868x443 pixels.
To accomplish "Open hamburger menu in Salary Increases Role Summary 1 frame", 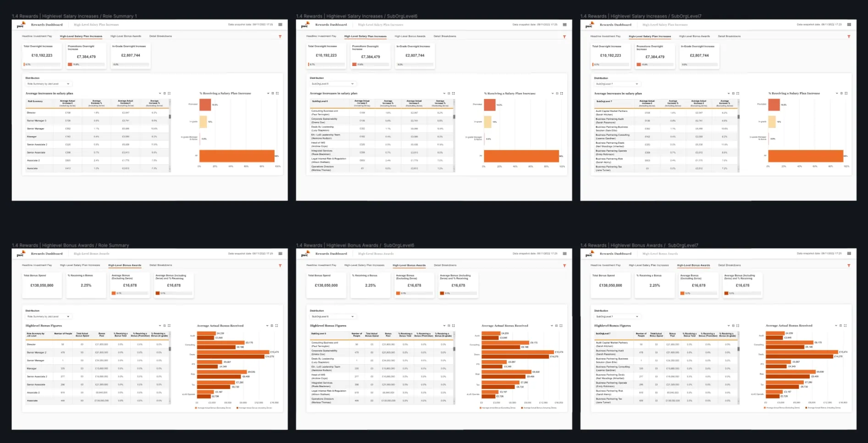I will pyautogui.click(x=280, y=25).
